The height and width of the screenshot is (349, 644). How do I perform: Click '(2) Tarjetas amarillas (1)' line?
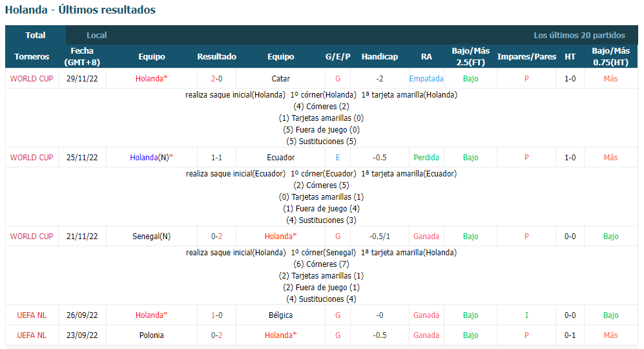point(321,276)
